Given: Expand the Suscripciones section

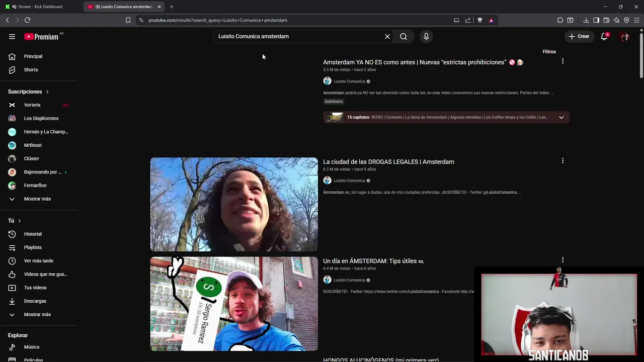Looking at the screenshot, I should tap(28, 92).
